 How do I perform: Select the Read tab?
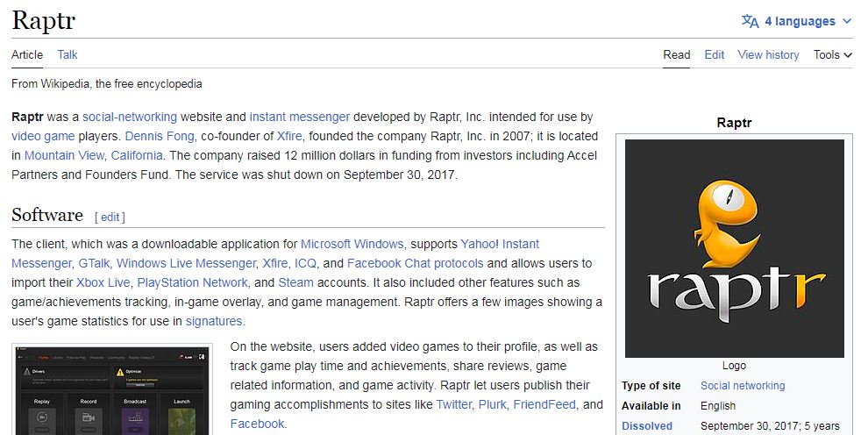click(676, 54)
